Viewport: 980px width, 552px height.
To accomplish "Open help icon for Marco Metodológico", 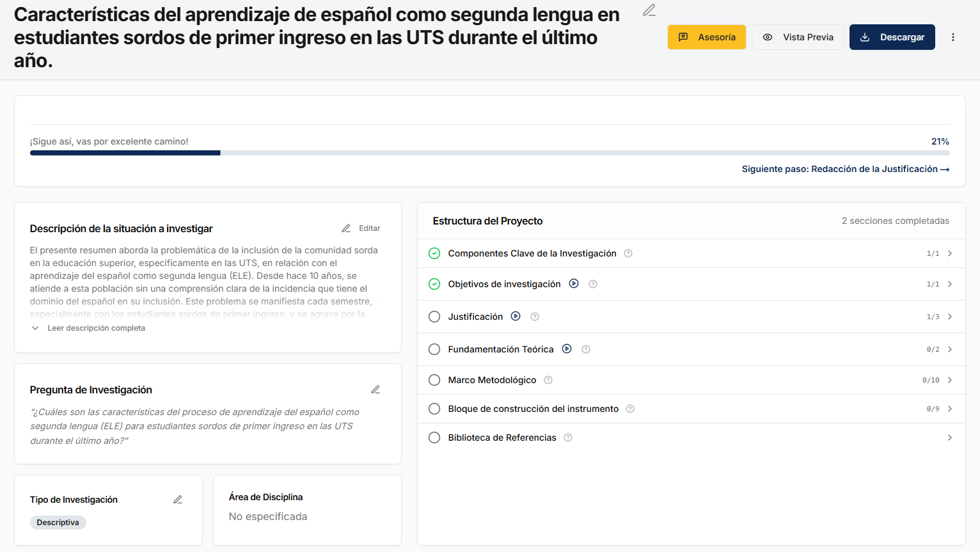I will coord(548,380).
